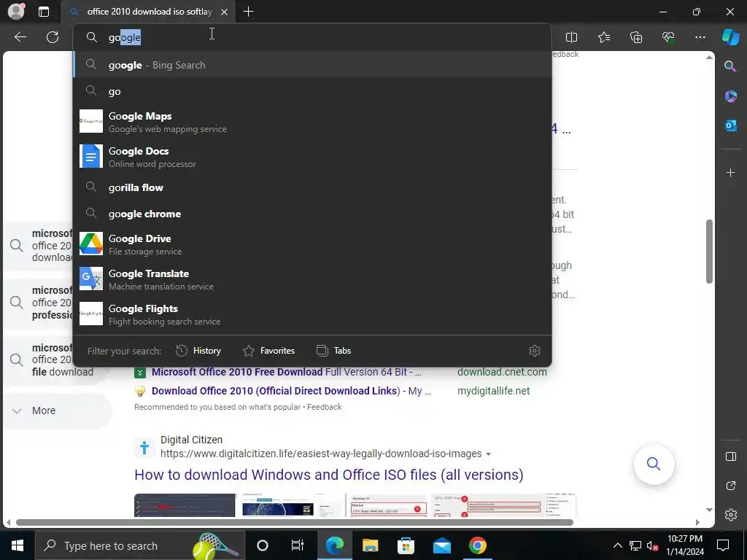Image resolution: width=747 pixels, height=560 pixels.
Task: Open Cortana circle icon on taskbar
Action: point(263,545)
